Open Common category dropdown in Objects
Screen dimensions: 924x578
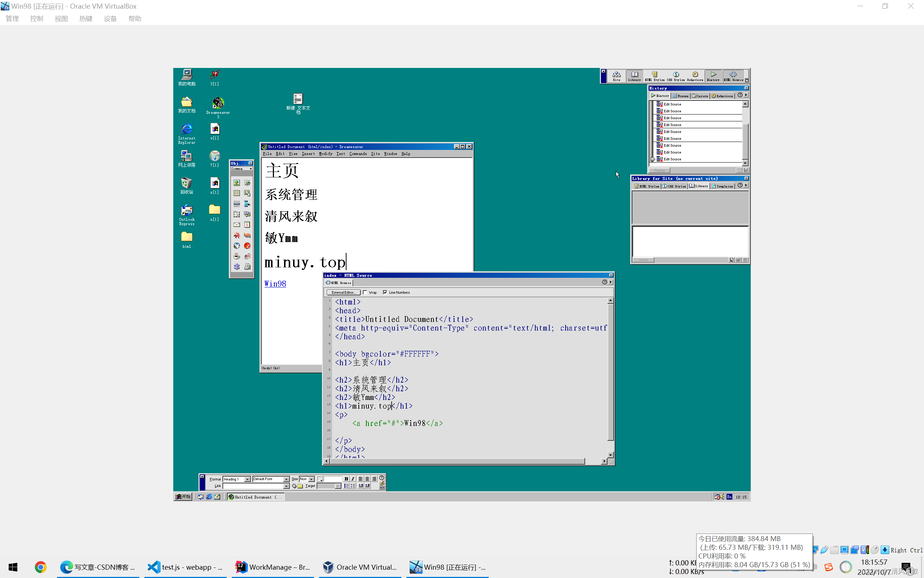[x=241, y=169]
